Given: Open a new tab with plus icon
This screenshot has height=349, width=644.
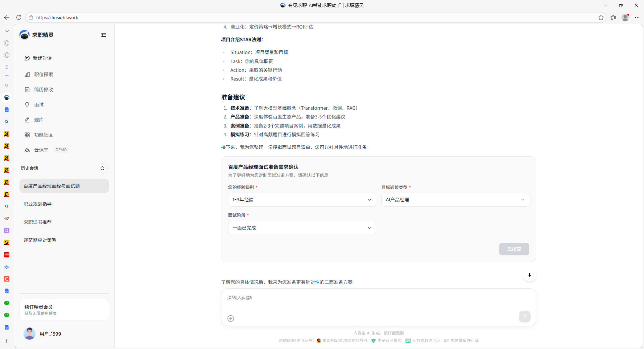Looking at the screenshot, I should (7, 341).
